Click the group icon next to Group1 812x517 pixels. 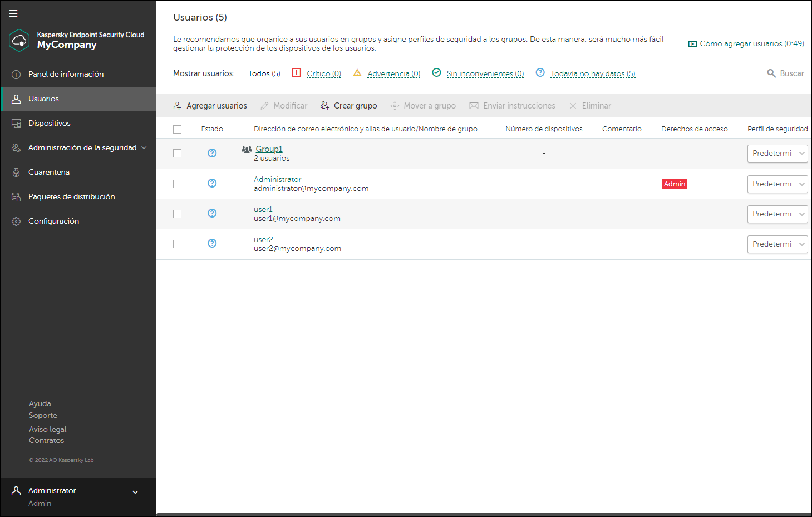247,149
